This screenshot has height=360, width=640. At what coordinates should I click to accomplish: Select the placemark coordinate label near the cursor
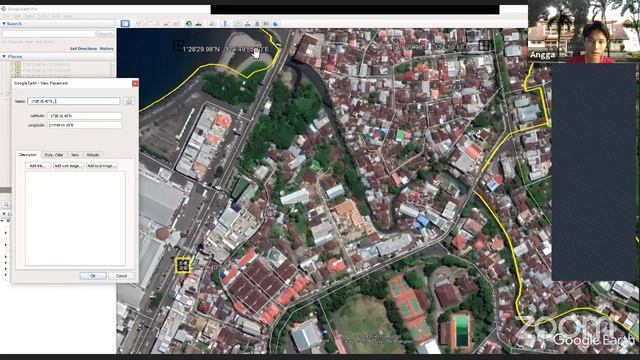225,49
